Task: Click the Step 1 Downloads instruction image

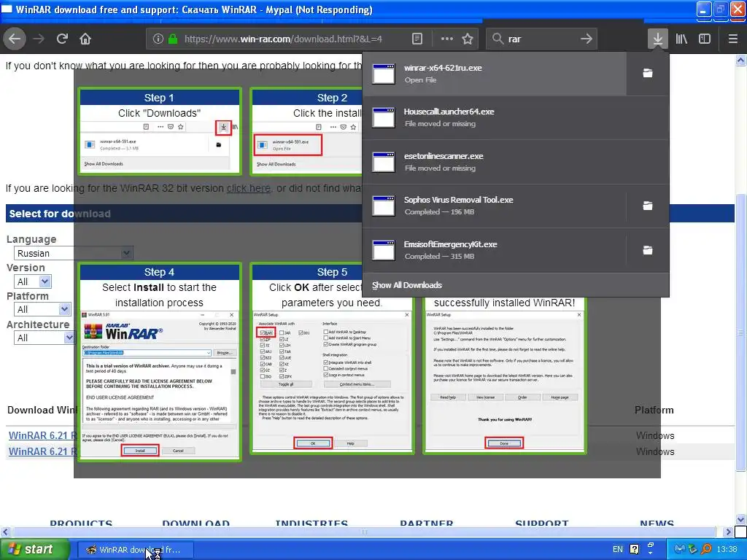Action: tap(160, 131)
